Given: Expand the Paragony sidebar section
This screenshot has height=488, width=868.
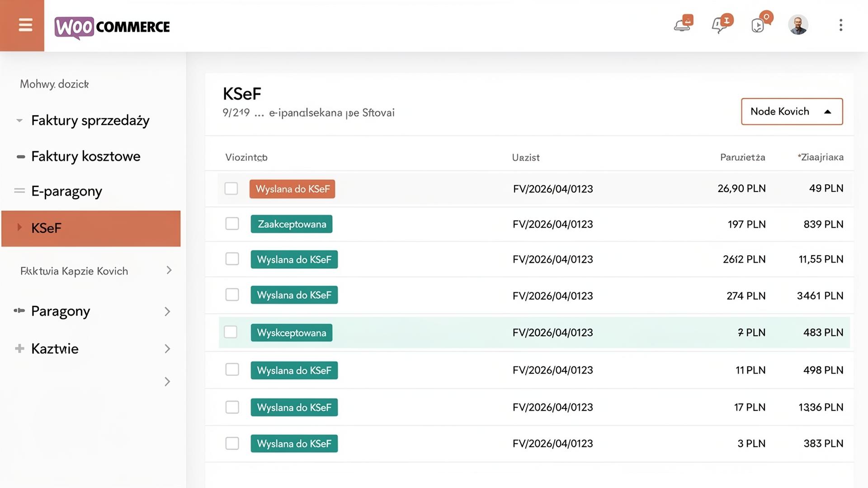Looking at the screenshot, I should click(167, 311).
